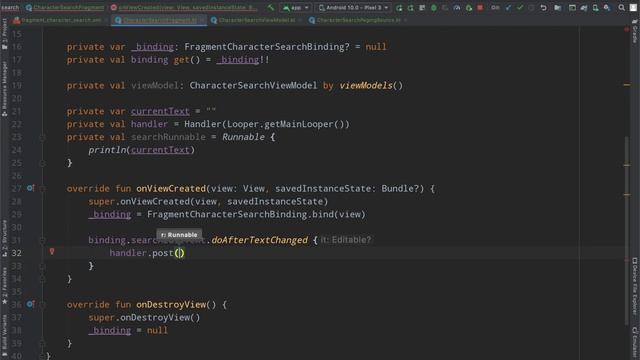Collapse the onDestroyView function at line 36
The height and width of the screenshot is (360, 640).
[42, 304]
